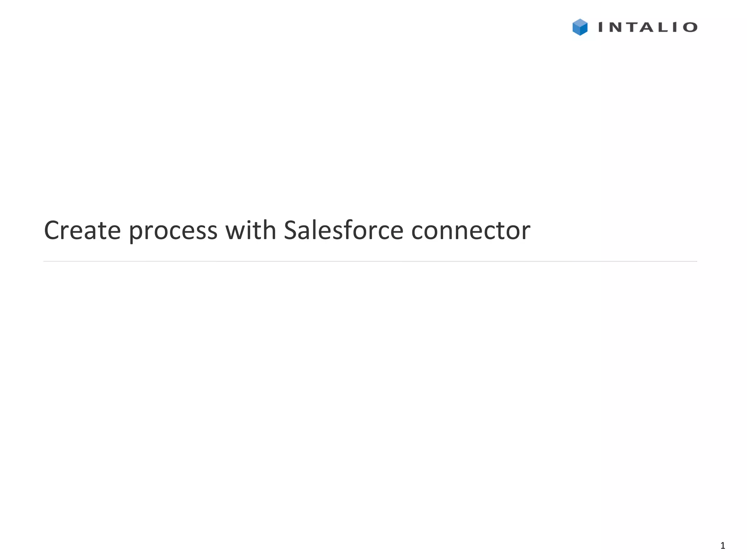Click the left end of divider line
Screen dimensions: 747x560
pyautogui.click(x=45, y=261)
